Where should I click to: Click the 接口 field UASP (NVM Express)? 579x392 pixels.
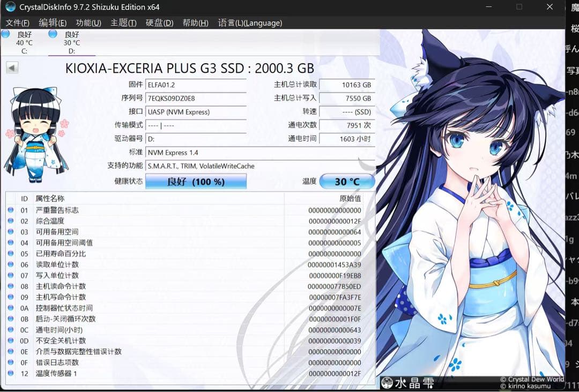[196, 112]
